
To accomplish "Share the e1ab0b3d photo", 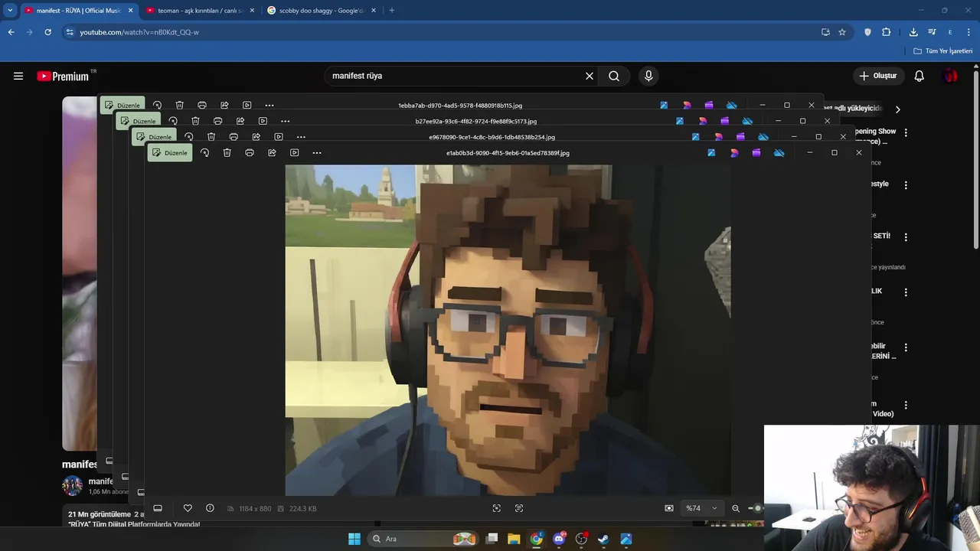I will click(x=272, y=153).
